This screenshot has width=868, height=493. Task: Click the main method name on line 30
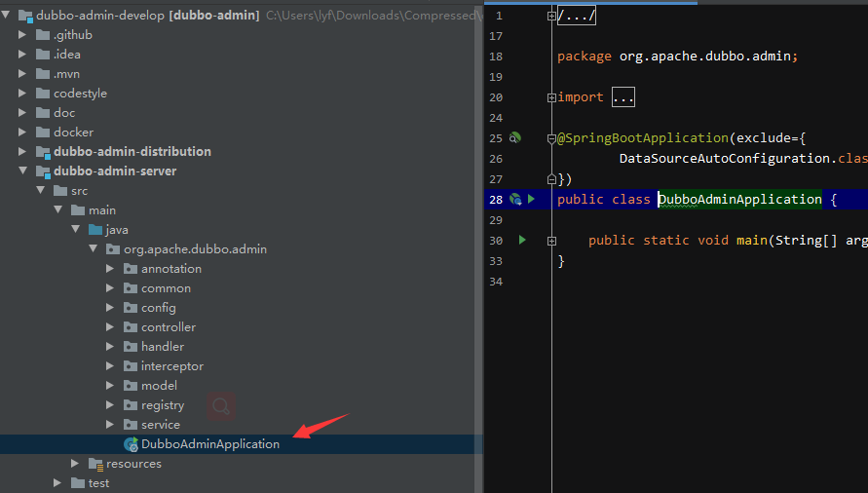point(752,241)
